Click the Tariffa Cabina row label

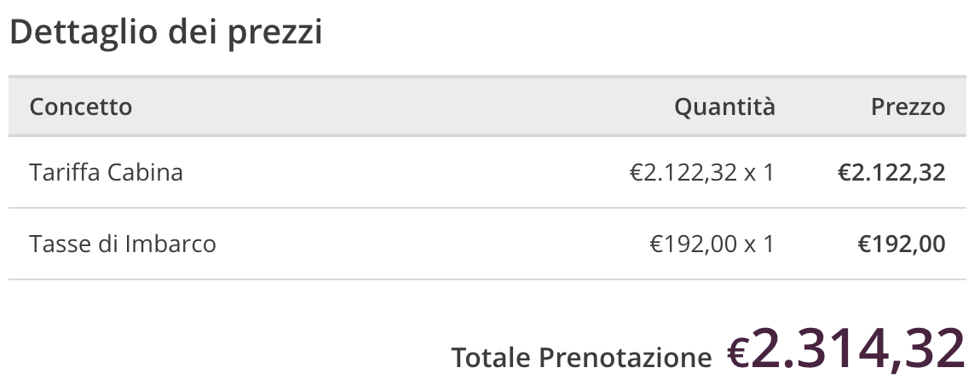pos(107,173)
